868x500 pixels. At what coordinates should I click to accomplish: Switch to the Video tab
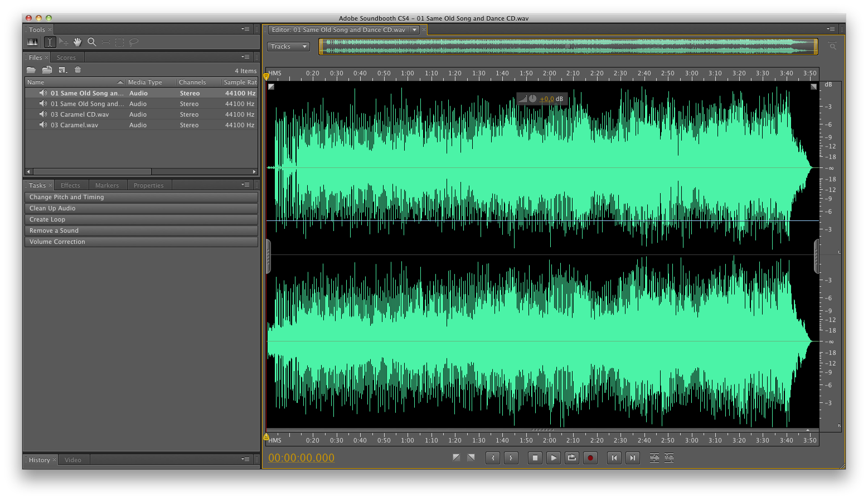click(73, 460)
